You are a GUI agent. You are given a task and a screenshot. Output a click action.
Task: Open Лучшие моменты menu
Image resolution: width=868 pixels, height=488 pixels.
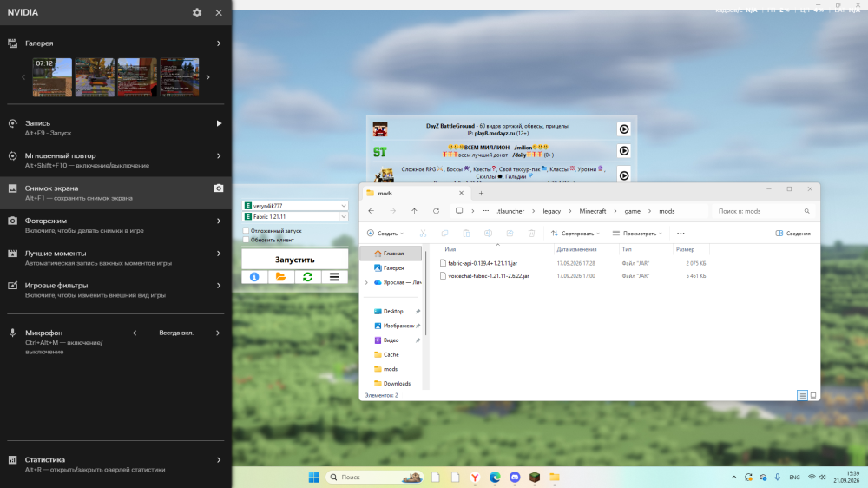pyautogui.click(x=219, y=254)
